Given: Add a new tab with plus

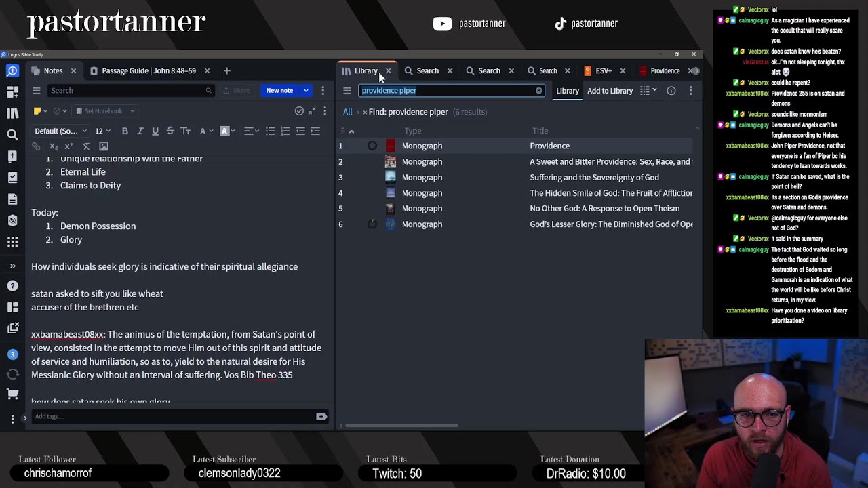Looking at the screenshot, I should tap(227, 70).
